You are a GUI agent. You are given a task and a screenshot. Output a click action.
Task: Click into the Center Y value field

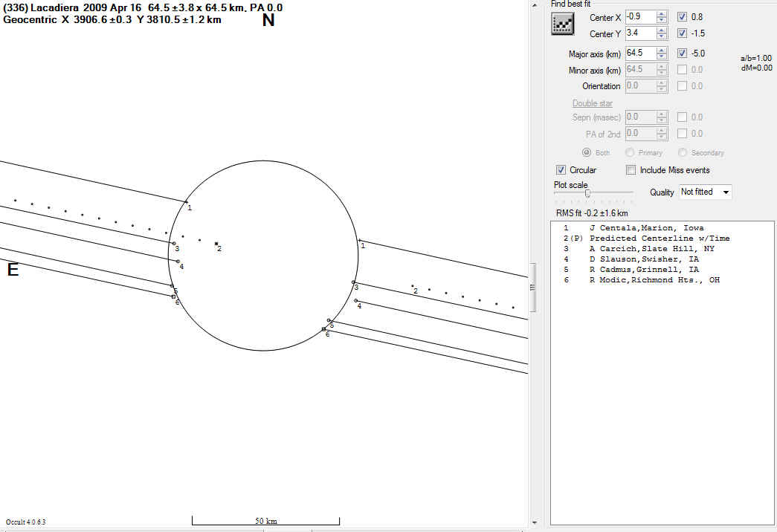point(639,33)
